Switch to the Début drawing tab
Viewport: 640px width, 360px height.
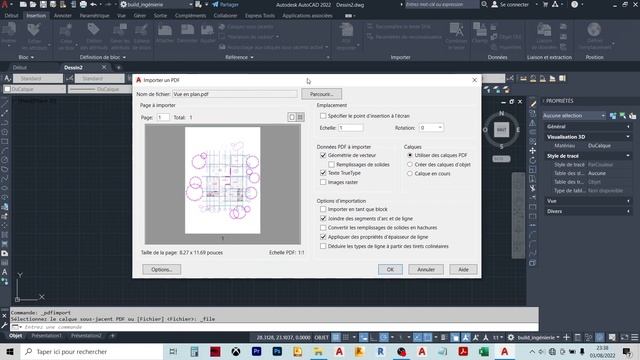pyautogui.click(x=20, y=67)
